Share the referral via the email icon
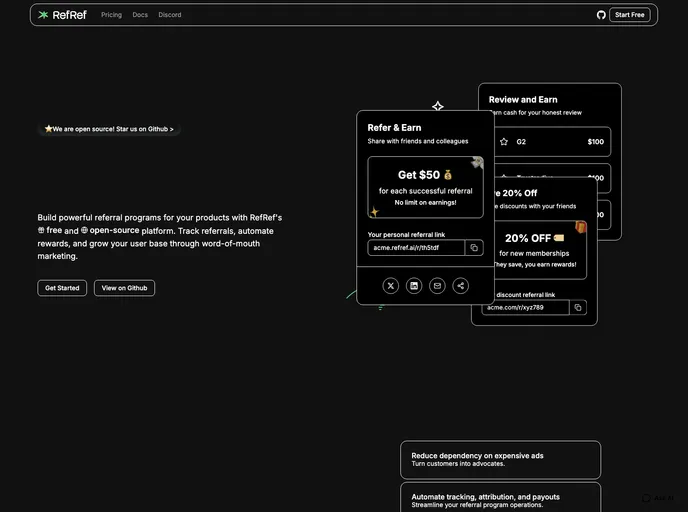 point(437,286)
